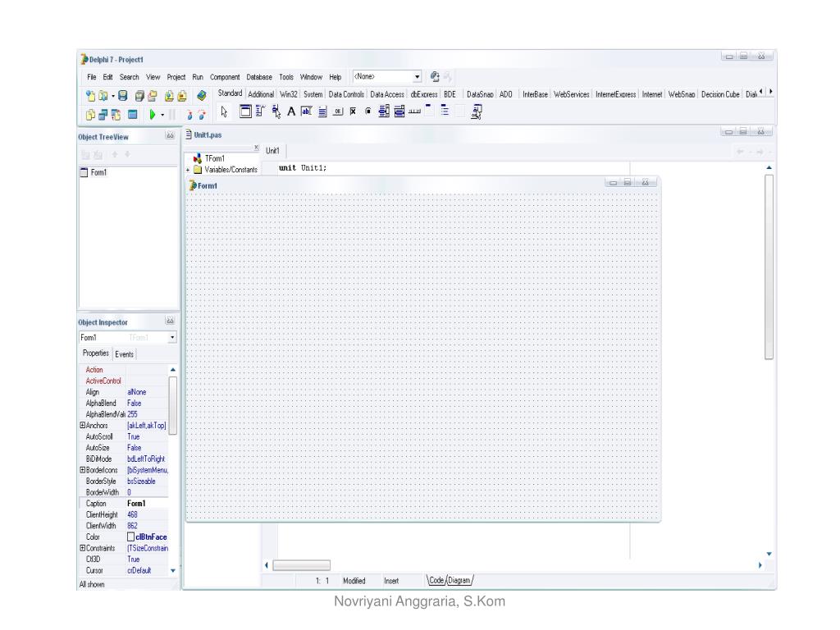The width and height of the screenshot is (840, 630).
Task: Close the code explorer pane x
Action: coord(256,148)
